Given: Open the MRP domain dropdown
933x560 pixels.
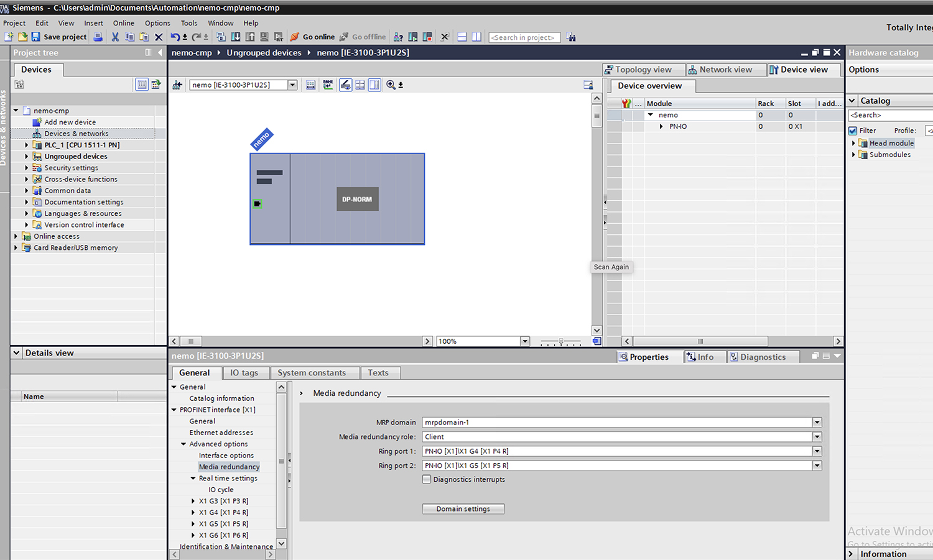Looking at the screenshot, I should [817, 423].
